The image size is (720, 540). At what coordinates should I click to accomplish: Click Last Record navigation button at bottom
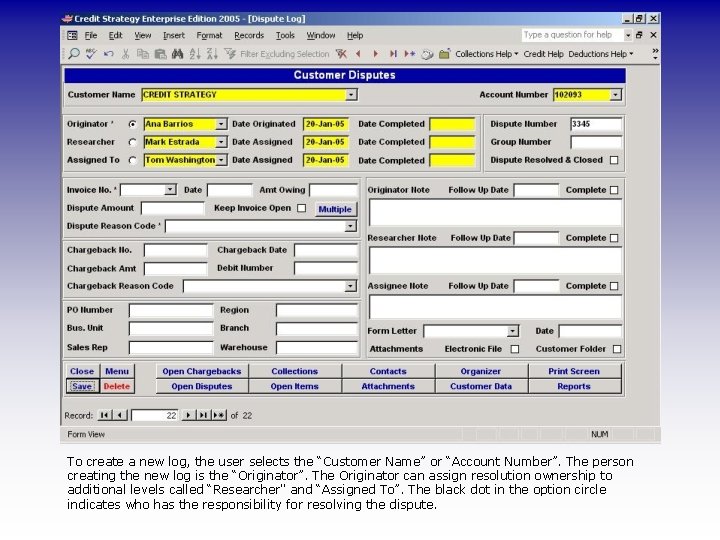pyautogui.click(x=203, y=415)
